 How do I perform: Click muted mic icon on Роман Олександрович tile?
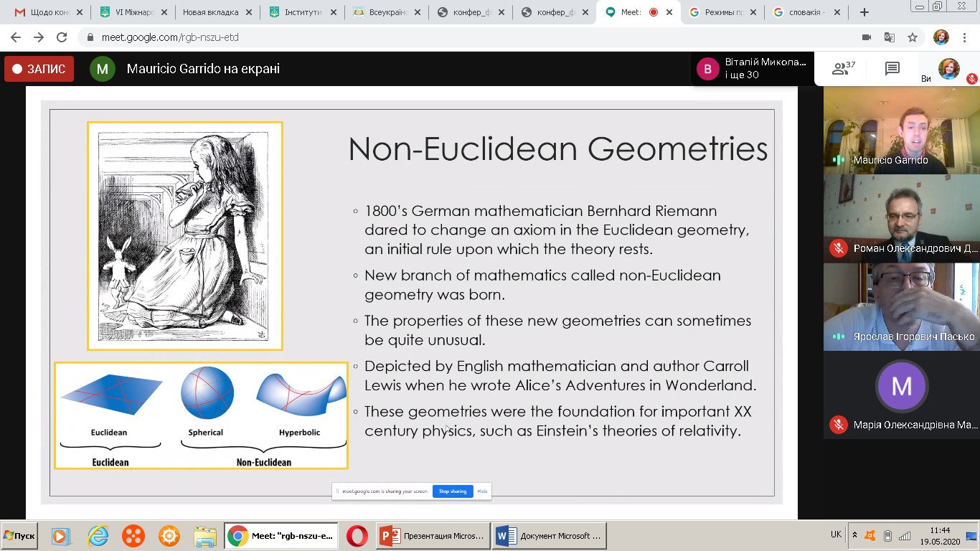click(838, 248)
